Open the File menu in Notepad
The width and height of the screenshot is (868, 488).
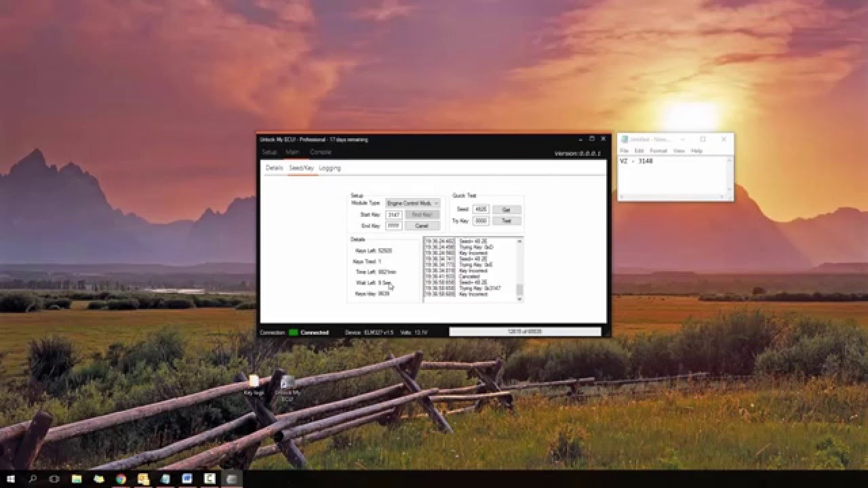click(x=624, y=151)
